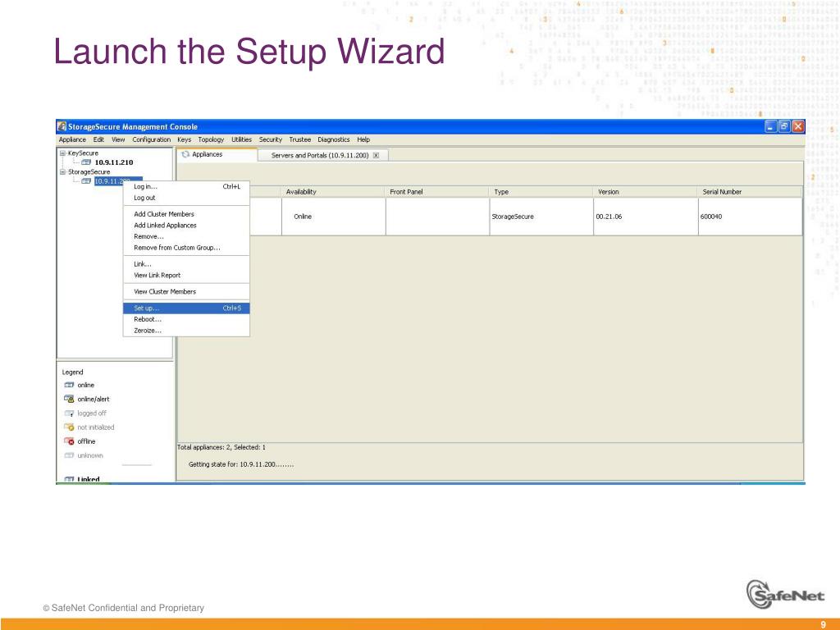
Task: Sort by Serial Number column header
Action: (x=750, y=192)
